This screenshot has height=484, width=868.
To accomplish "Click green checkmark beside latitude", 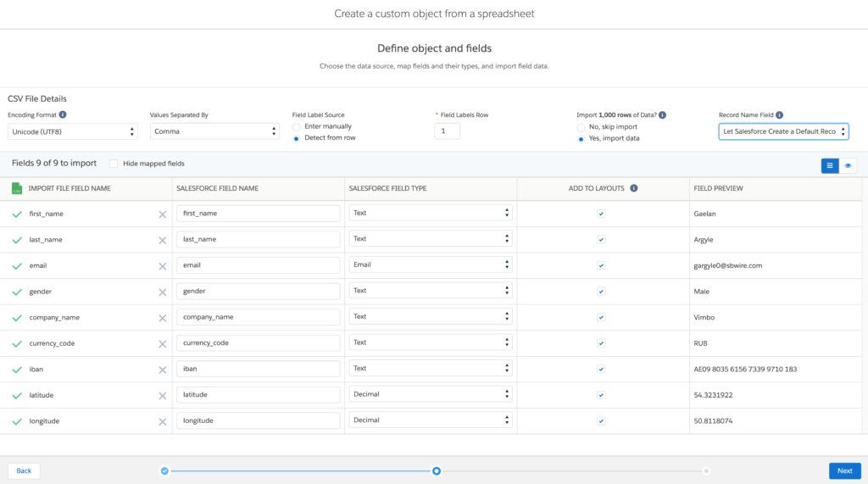I will tap(17, 395).
